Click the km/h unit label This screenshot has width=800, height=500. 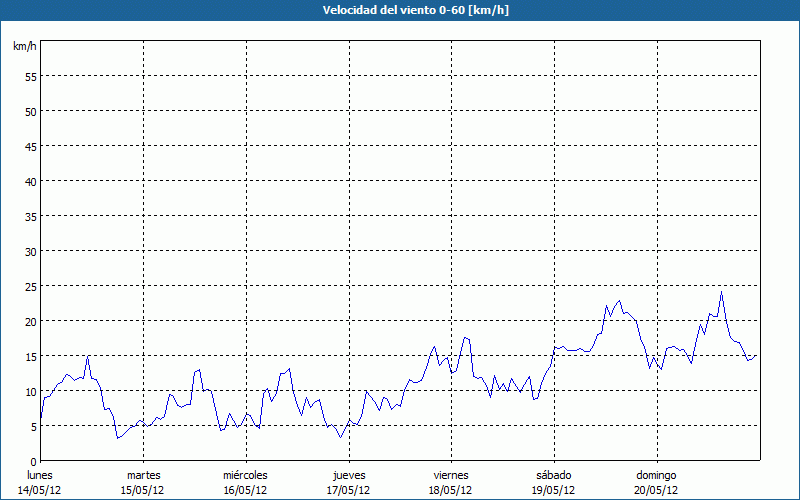coord(24,47)
